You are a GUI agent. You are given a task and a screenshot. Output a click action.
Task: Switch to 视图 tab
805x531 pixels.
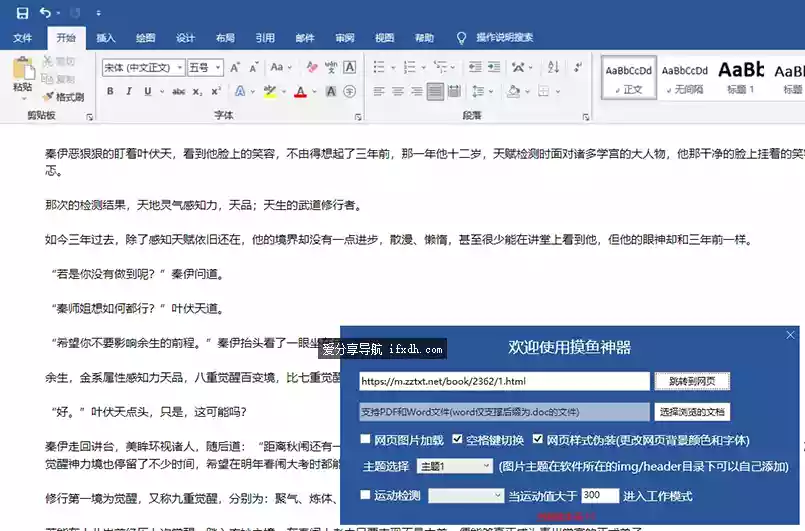coord(385,37)
